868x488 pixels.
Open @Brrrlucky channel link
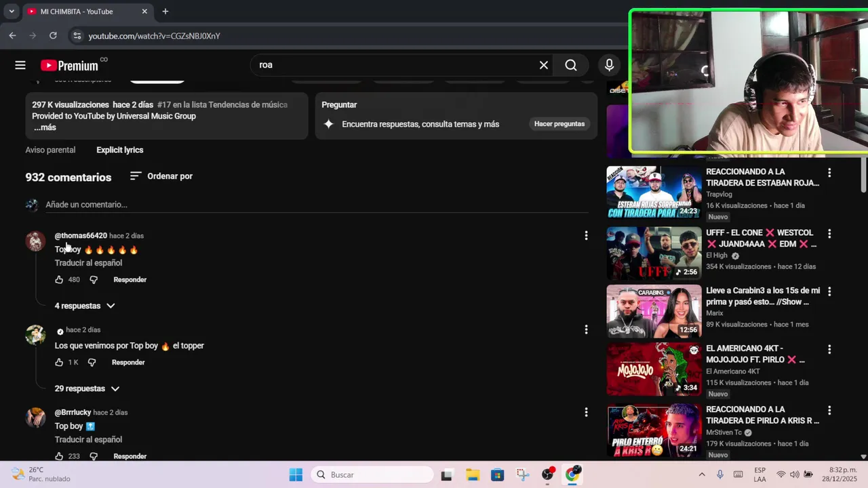click(73, 413)
